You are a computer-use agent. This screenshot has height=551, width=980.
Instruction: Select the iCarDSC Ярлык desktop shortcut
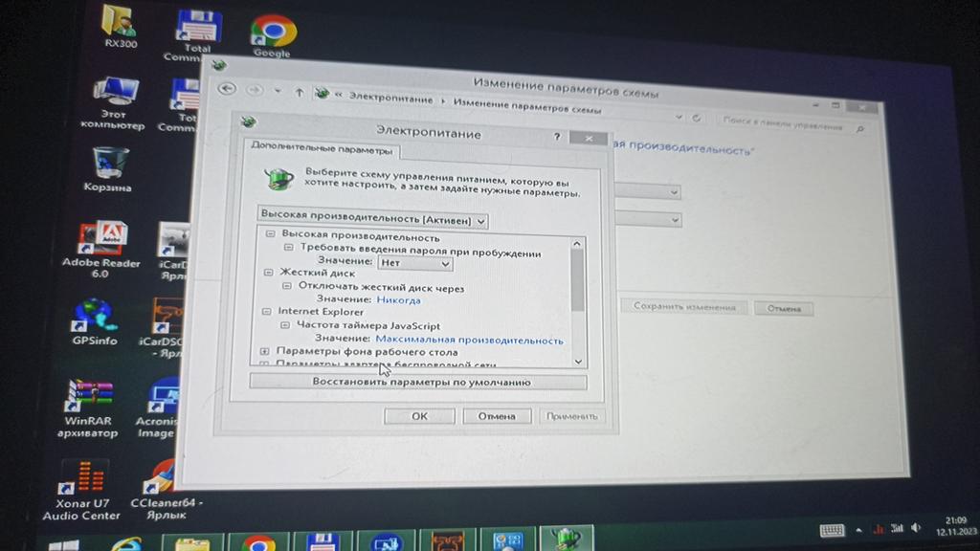pyautogui.click(x=163, y=327)
